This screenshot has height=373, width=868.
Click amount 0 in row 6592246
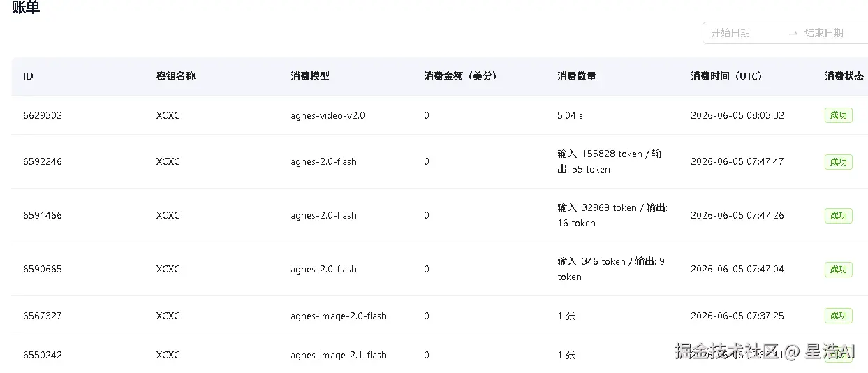(x=427, y=161)
